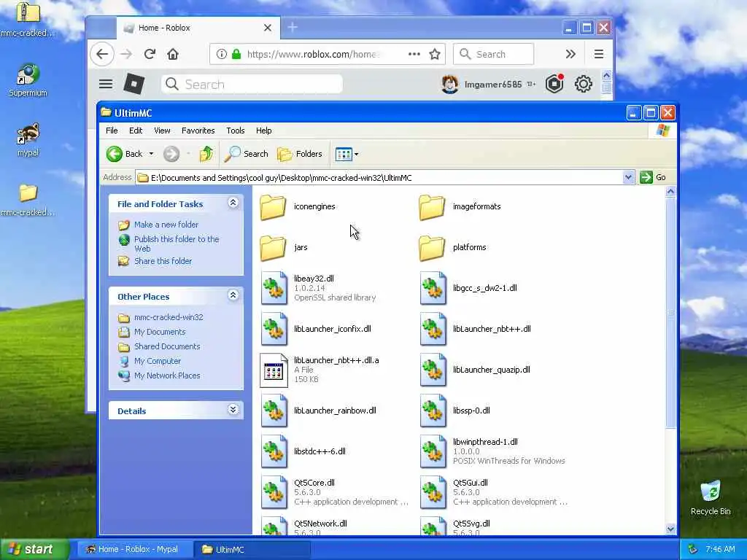Click Publish this folder to the Web

pos(177,244)
